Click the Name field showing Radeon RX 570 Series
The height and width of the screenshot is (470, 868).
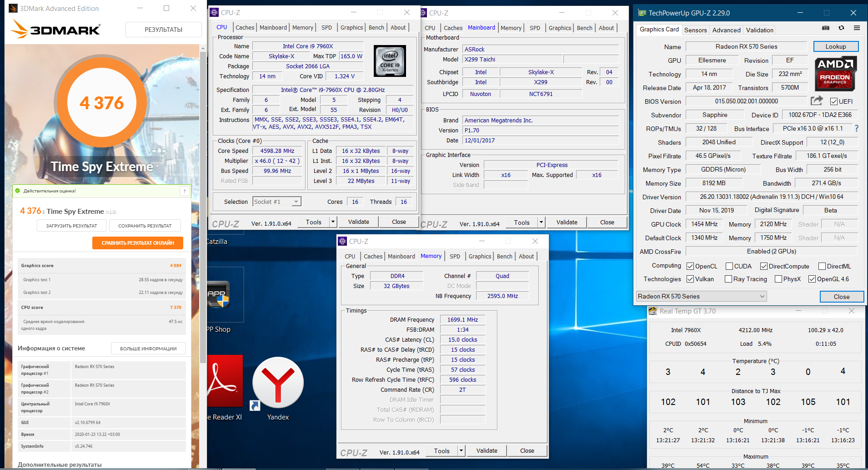tap(746, 46)
